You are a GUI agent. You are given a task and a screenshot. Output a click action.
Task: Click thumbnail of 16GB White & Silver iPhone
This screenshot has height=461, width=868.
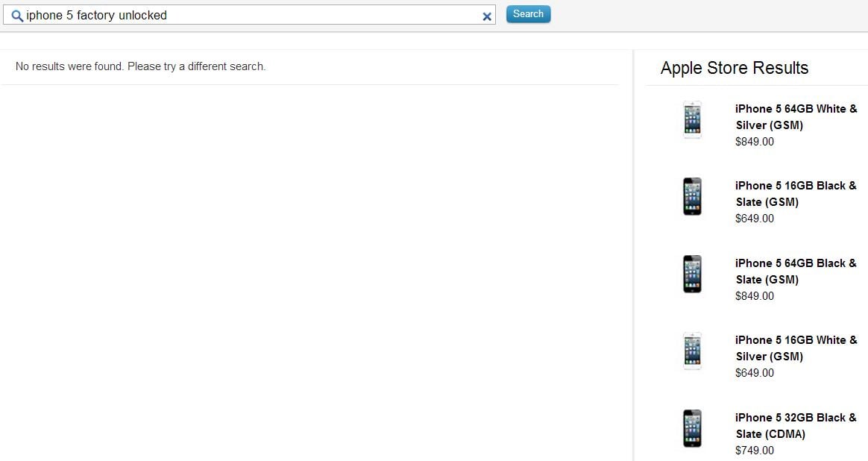point(692,351)
